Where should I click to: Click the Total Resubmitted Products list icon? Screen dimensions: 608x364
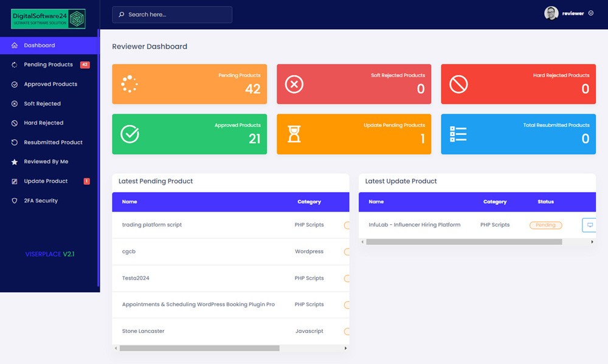pyautogui.click(x=458, y=134)
